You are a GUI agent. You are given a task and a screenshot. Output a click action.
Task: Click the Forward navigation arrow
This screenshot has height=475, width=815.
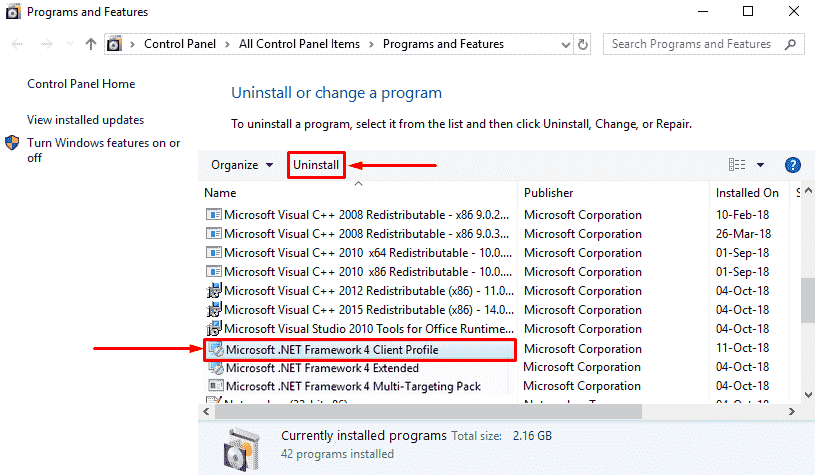point(47,44)
